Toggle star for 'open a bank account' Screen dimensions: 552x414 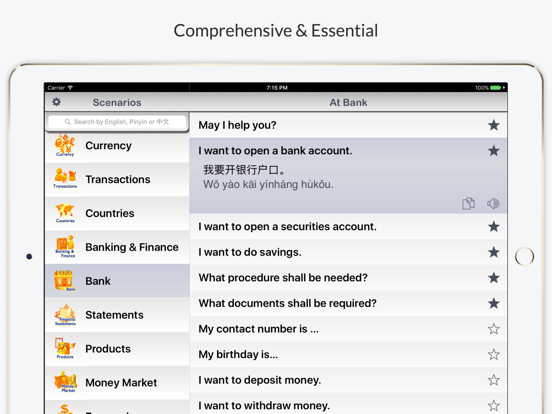click(494, 151)
